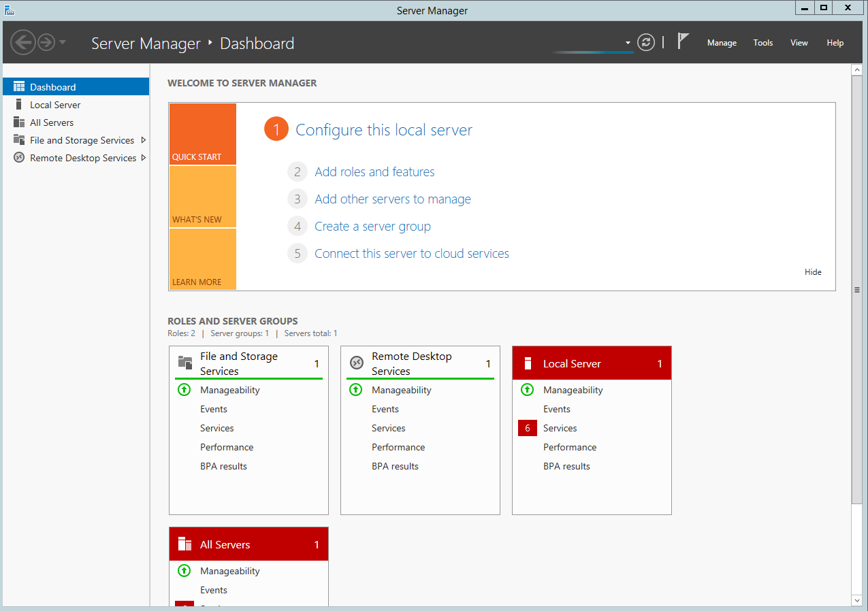Click the All Servers tile icon
The height and width of the screenshot is (611, 868).
[184, 544]
